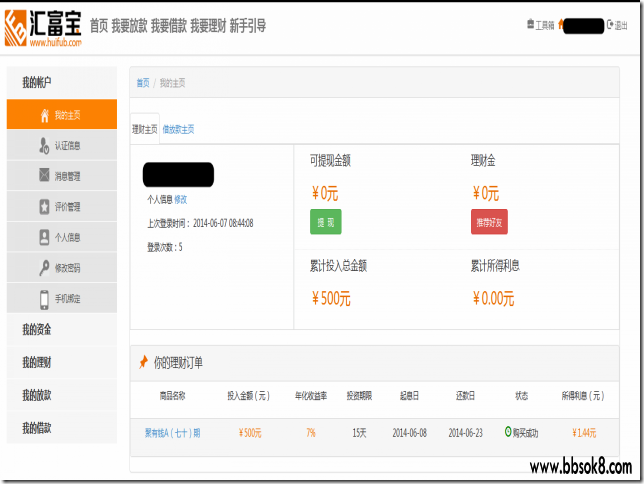Expand the 我的资金 sidebar section
This screenshot has height=484, width=644.
click(x=37, y=330)
